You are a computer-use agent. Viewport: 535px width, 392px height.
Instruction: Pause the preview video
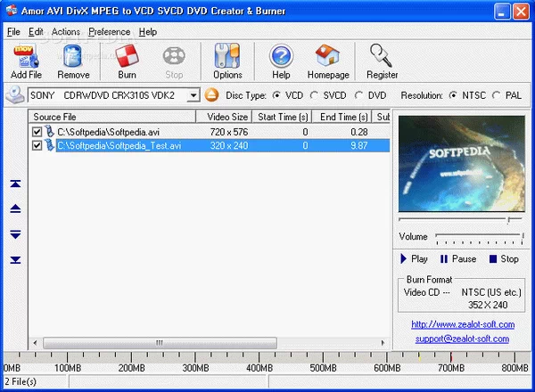[x=458, y=258]
